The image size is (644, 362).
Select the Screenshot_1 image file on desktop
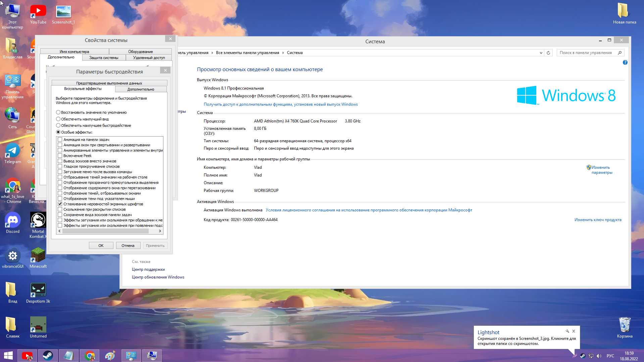tap(63, 14)
